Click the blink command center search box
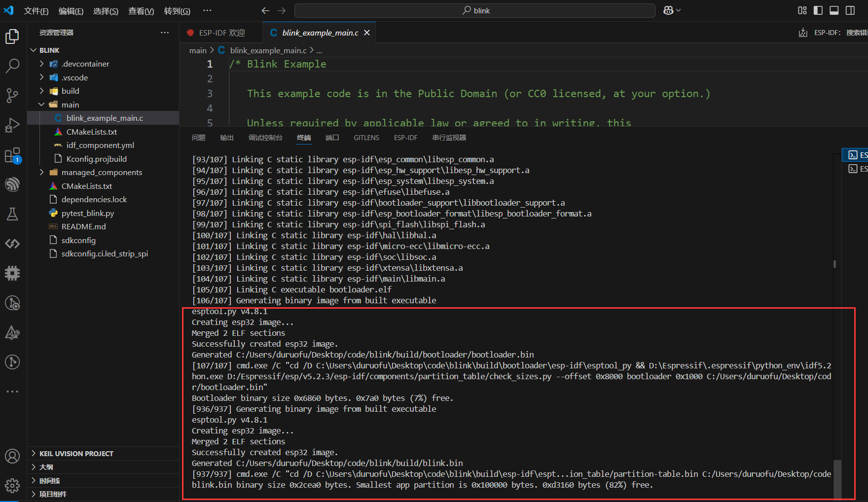 pyautogui.click(x=474, y=10)
